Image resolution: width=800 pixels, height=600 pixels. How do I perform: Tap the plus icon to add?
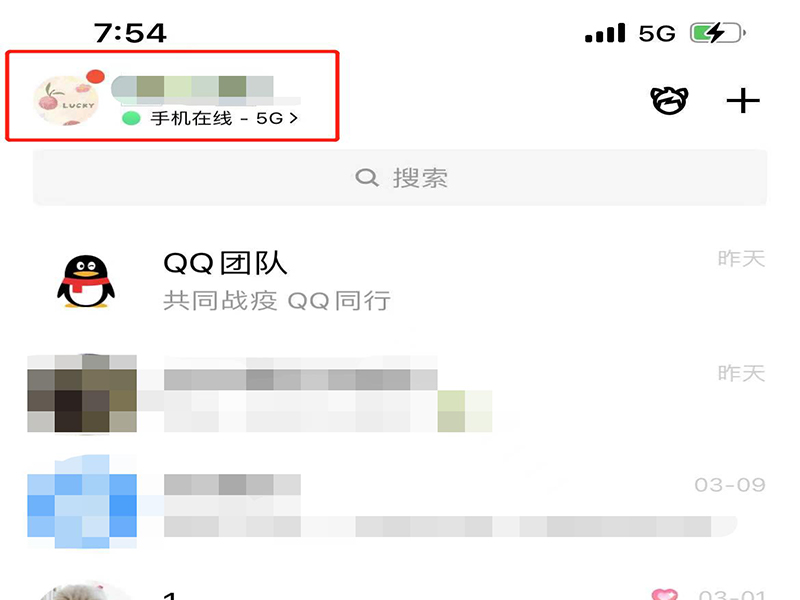click(x=743, y=101)
